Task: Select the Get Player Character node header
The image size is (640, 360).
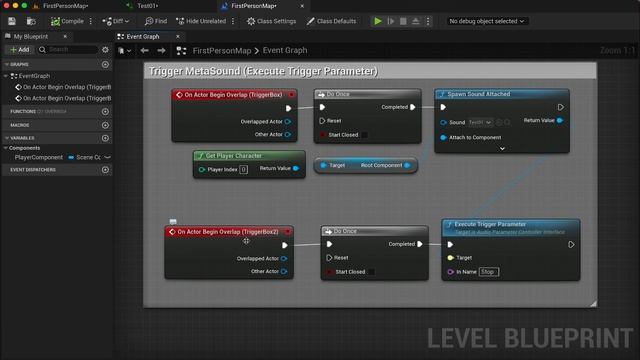Action: [249, 156]
